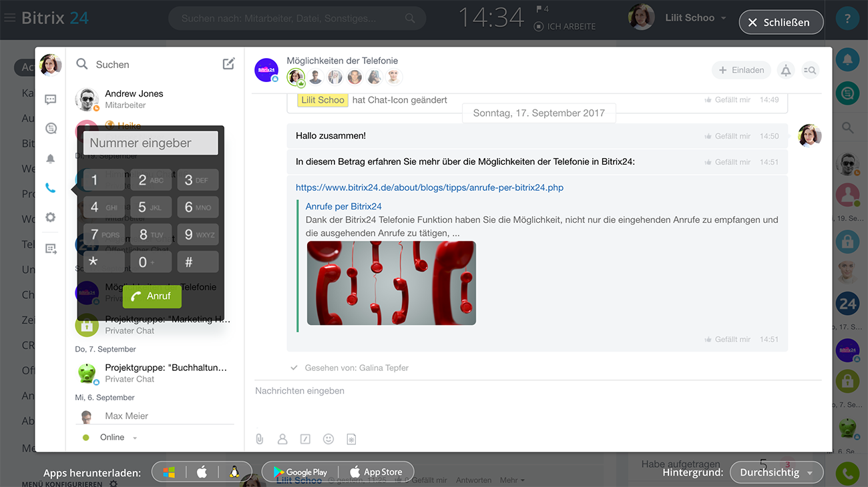Dial digit 6 MNO on keypad

(198, 207)
